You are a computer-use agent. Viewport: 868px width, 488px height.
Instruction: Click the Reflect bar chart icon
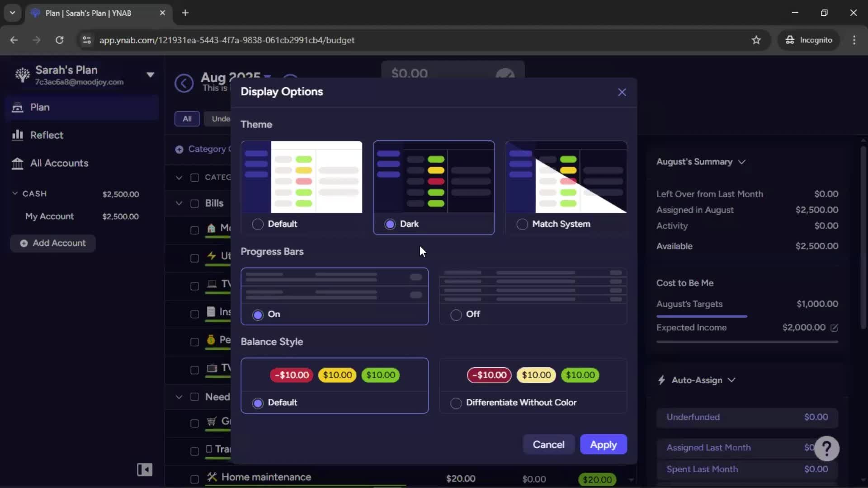pos(17,135)
